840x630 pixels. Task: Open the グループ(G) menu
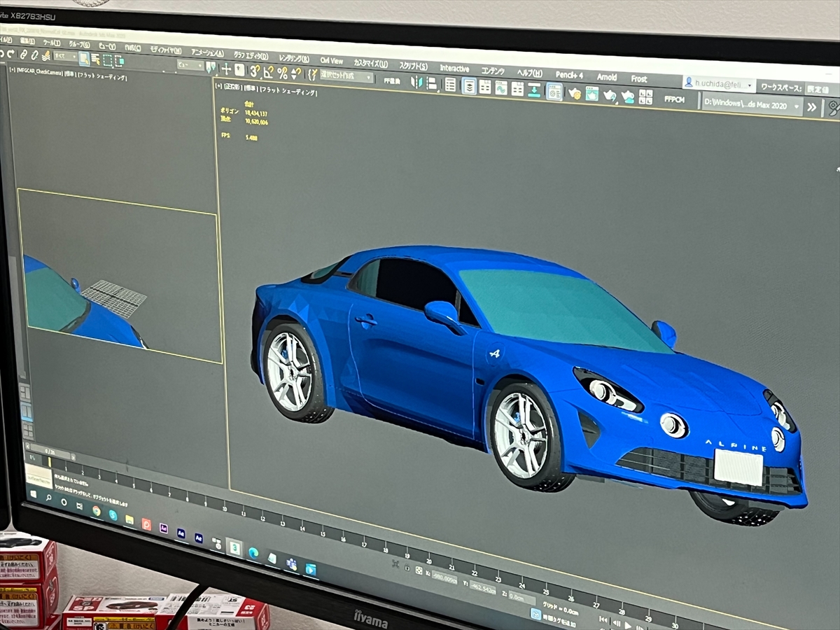pos(79,44)
